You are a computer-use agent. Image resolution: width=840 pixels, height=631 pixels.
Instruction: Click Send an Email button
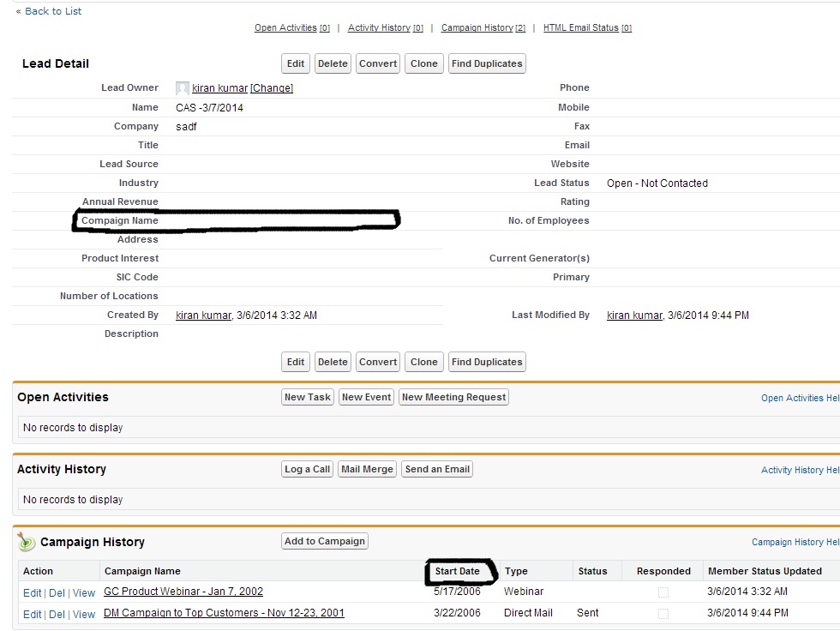[x=437, y=469]
